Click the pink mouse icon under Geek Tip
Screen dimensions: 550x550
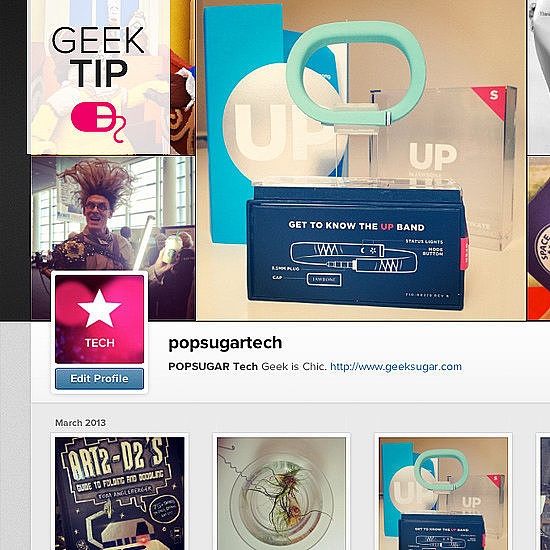coord(99,121)
